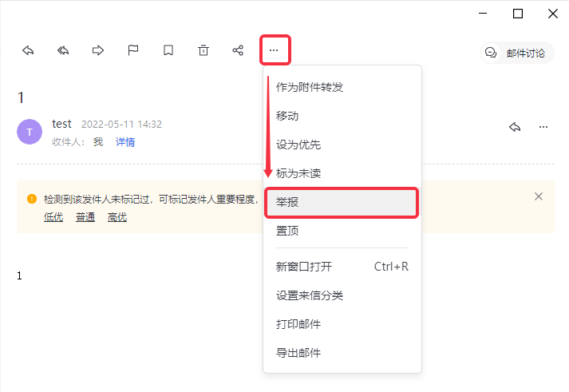Screen dimensions: 569x392
Task: Open the 详情 details link
Action: point(125,142)
